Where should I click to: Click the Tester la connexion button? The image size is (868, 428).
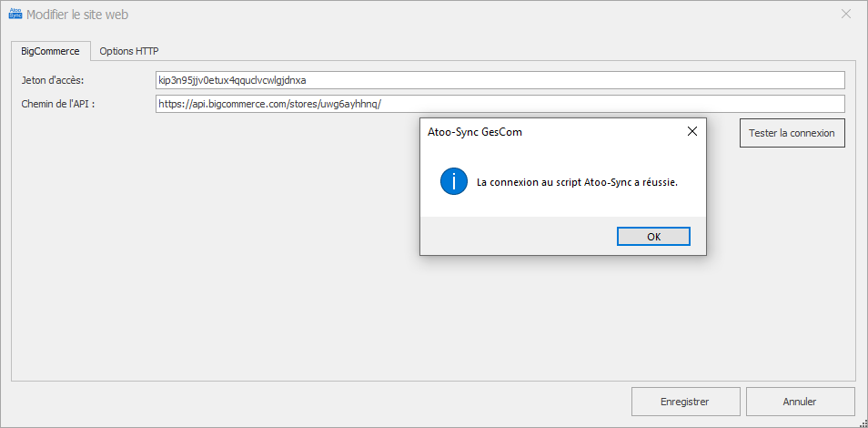[x=792, y=133]
